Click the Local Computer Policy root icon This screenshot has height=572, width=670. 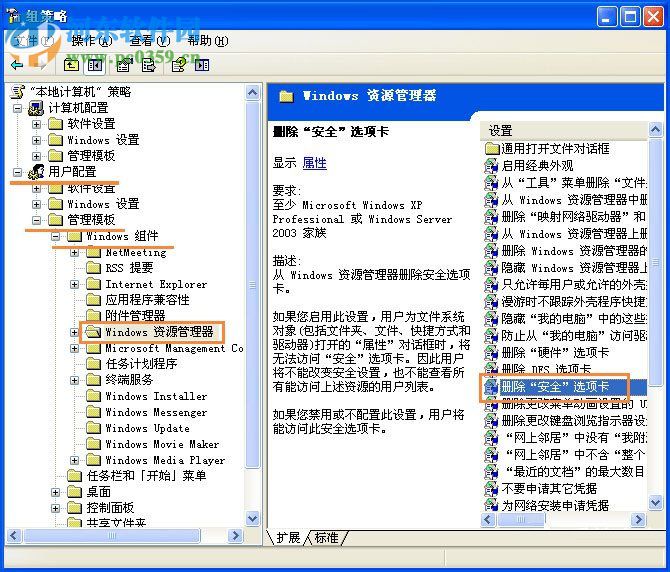pos(18,92)
